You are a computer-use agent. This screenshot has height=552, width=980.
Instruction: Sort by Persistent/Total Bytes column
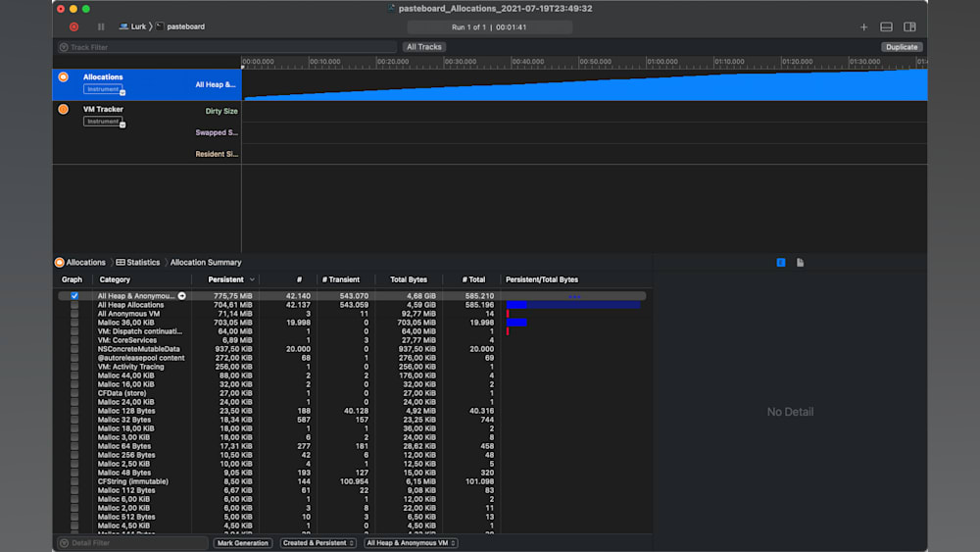click(x=542, y=279)
